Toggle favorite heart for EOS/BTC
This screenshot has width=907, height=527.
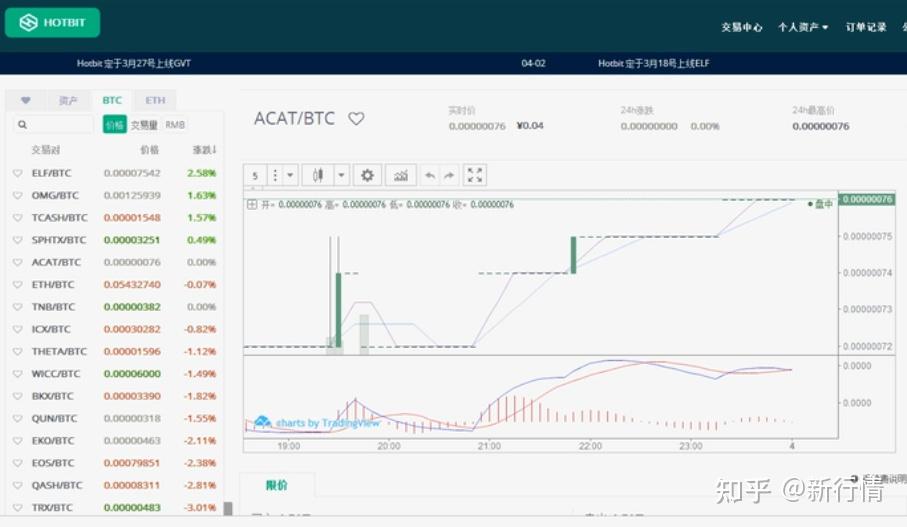(17, 463)
